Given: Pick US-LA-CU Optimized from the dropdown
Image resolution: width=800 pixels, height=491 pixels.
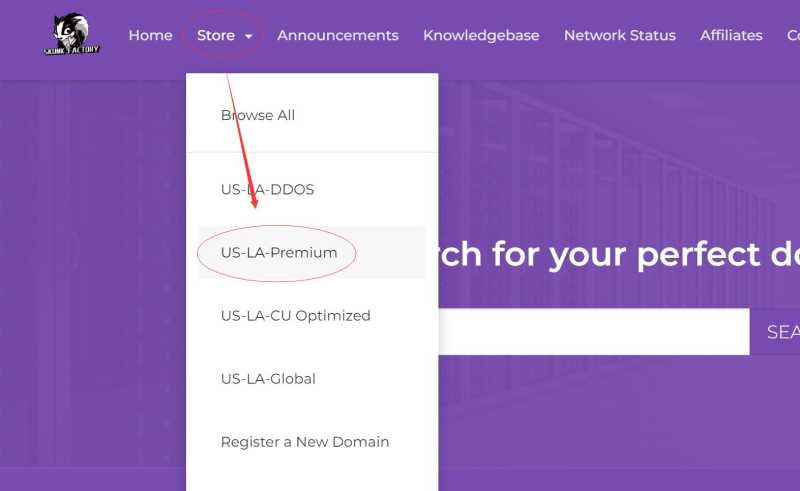Looking at the screenshot, I should 295,315.
